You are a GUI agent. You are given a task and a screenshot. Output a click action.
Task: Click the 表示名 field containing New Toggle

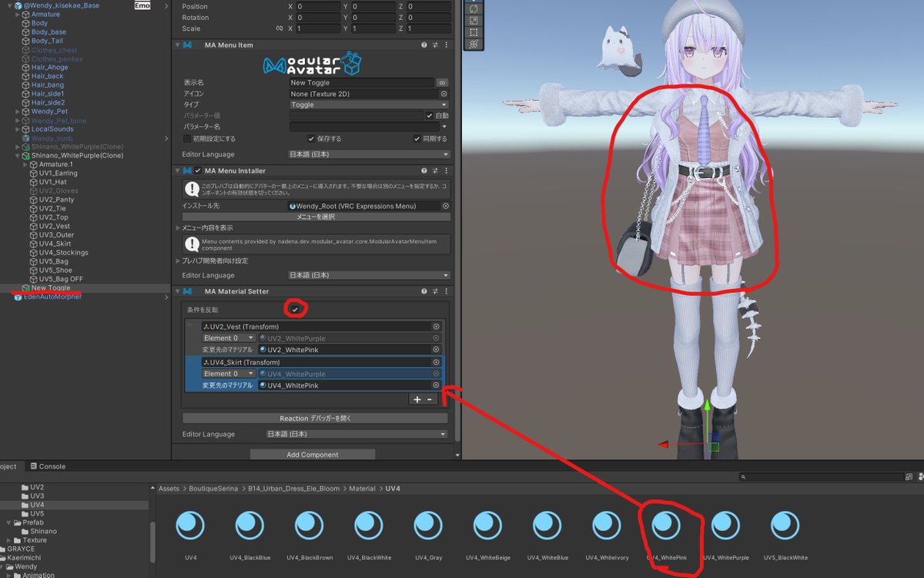coord(362,82)
